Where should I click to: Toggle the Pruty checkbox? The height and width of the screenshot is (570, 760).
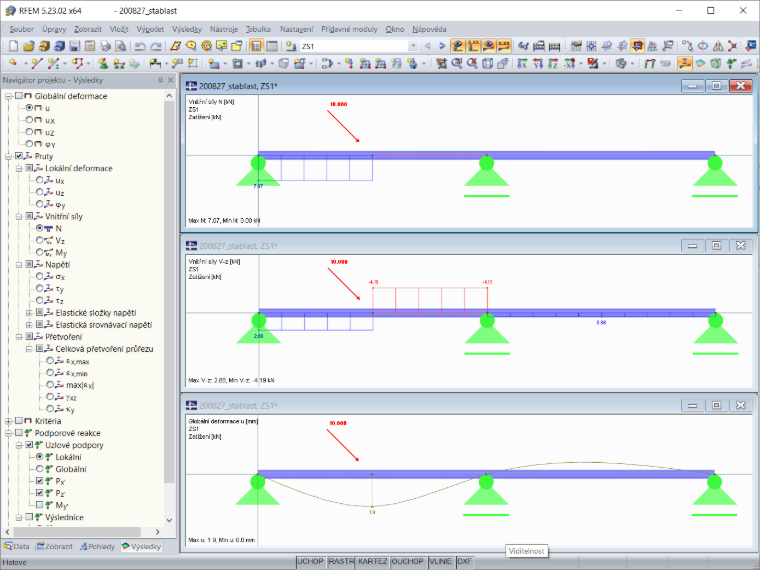(19, 156)
